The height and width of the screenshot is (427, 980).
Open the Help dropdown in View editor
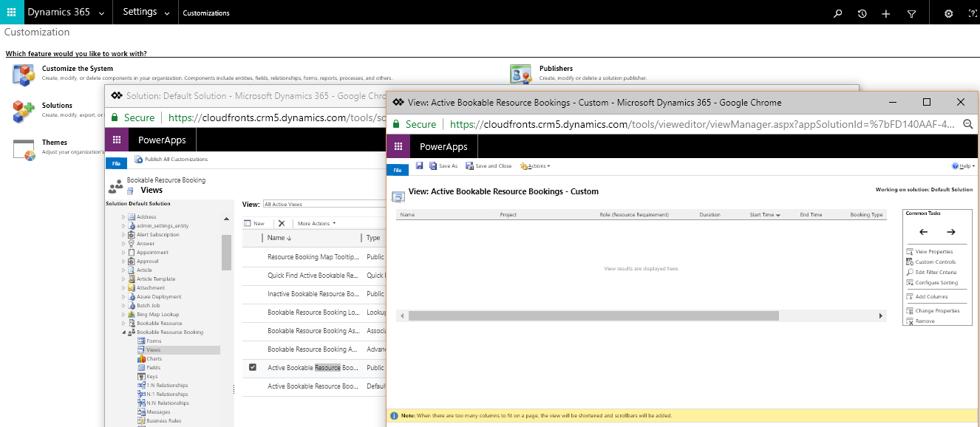pos(963,166)
